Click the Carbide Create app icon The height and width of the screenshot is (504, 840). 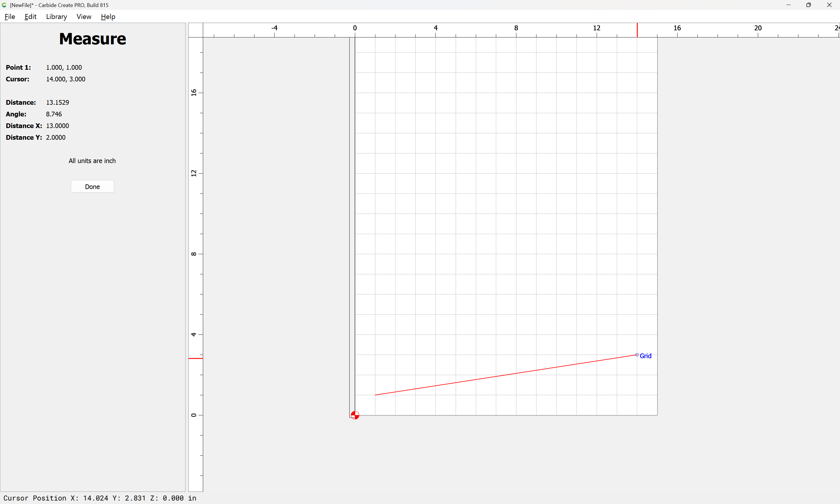click(x=4, y=5)
